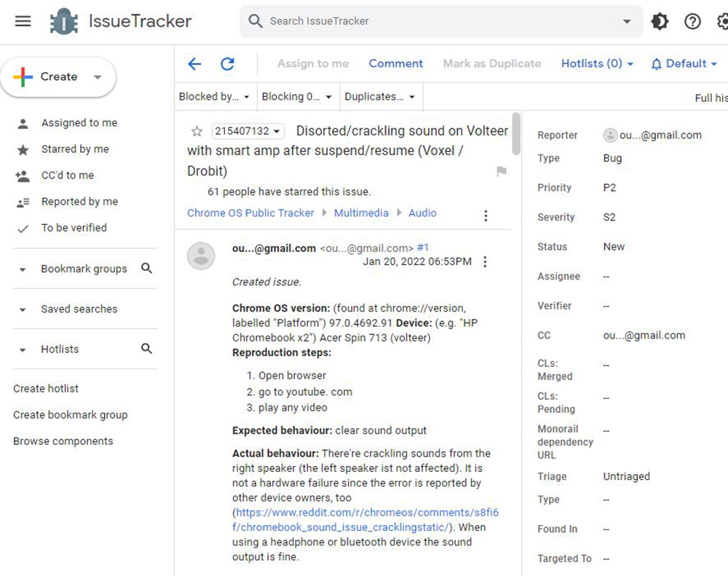Viewport: 728px width, 576px height.
Task: Click the Type value Bug
Action: [612, 158]
